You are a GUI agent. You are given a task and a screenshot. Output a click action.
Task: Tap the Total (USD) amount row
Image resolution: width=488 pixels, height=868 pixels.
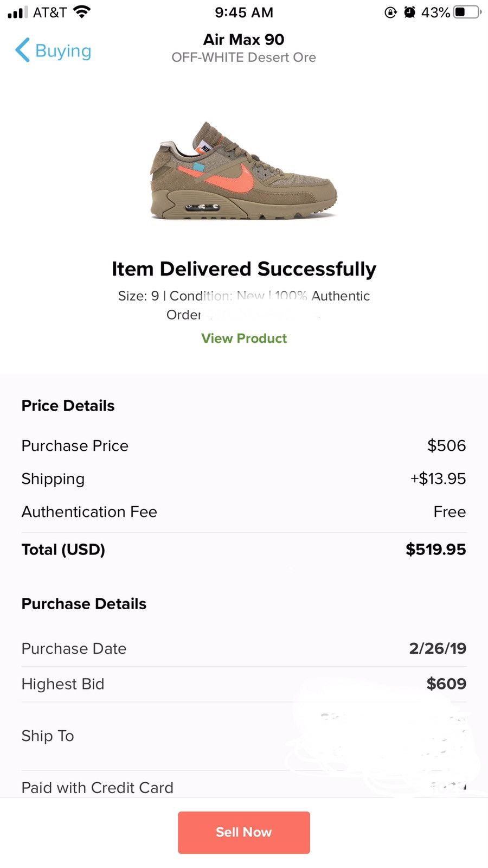click(x=244, y=550)
